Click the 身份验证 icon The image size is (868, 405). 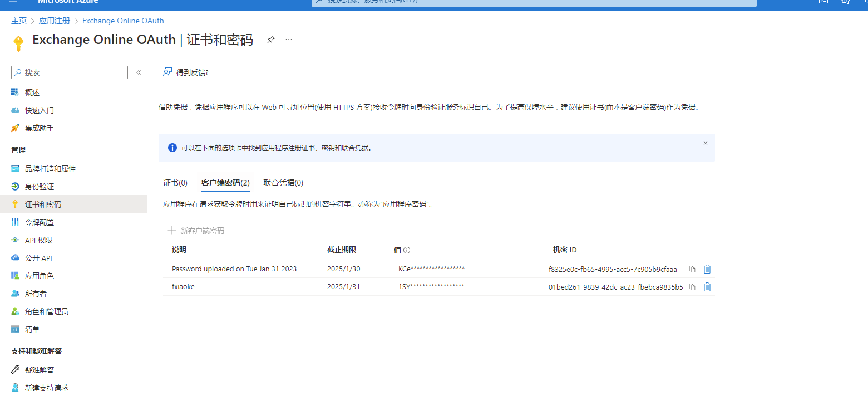(x=15, y=187)
